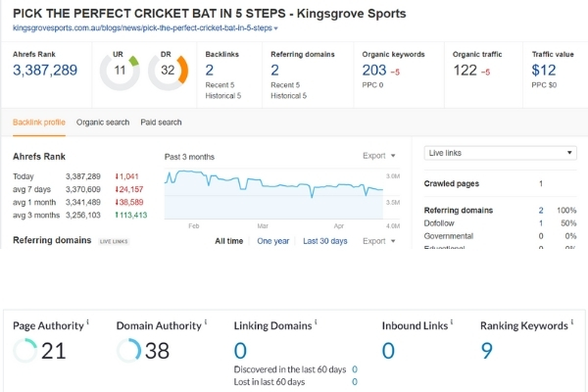Click the Referring domains count 2 in header

tap(274, 71)
